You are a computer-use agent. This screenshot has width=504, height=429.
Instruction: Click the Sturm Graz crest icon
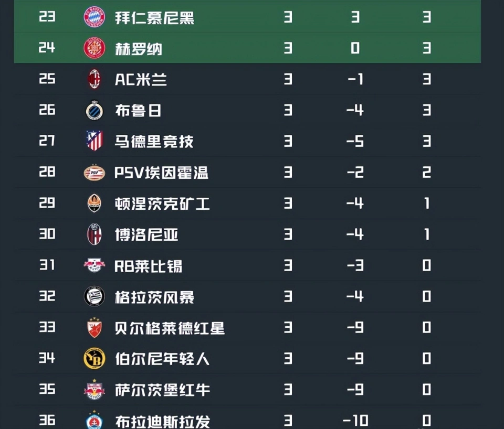94,296
